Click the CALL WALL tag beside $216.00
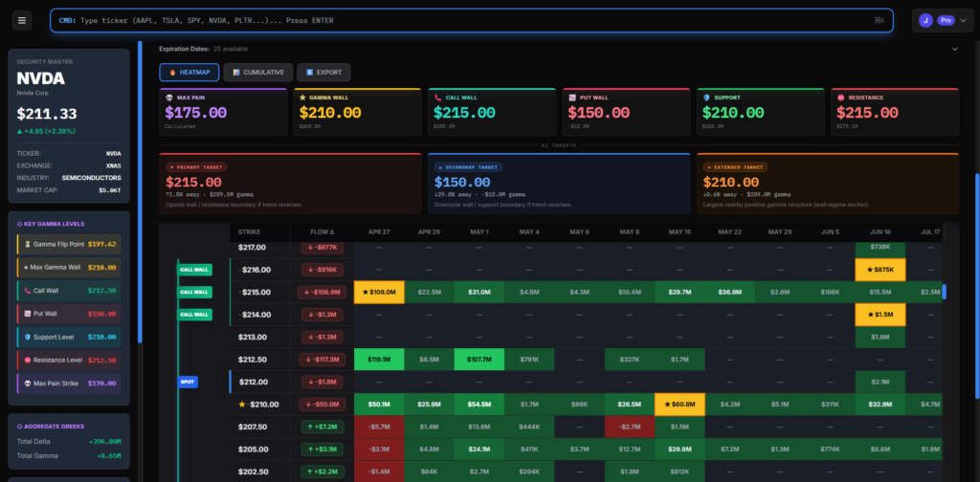Viewport: 980px width, 482px height. coord(194,270)
